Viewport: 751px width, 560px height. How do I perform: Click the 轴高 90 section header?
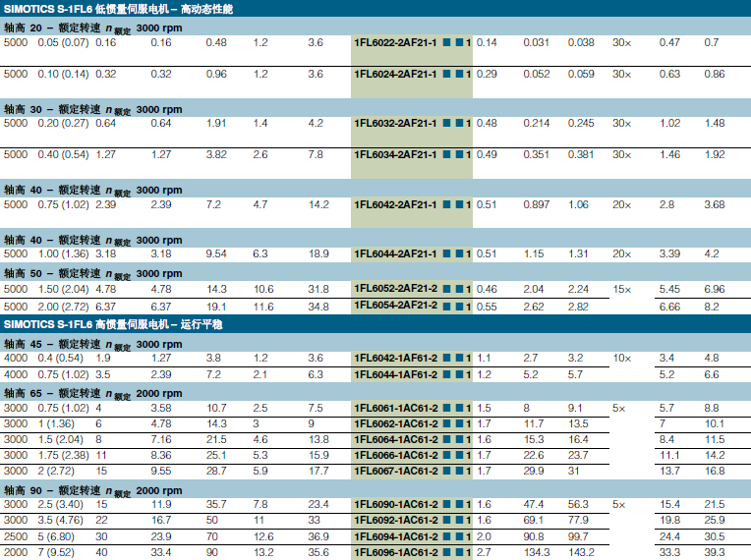click(375, 489)
